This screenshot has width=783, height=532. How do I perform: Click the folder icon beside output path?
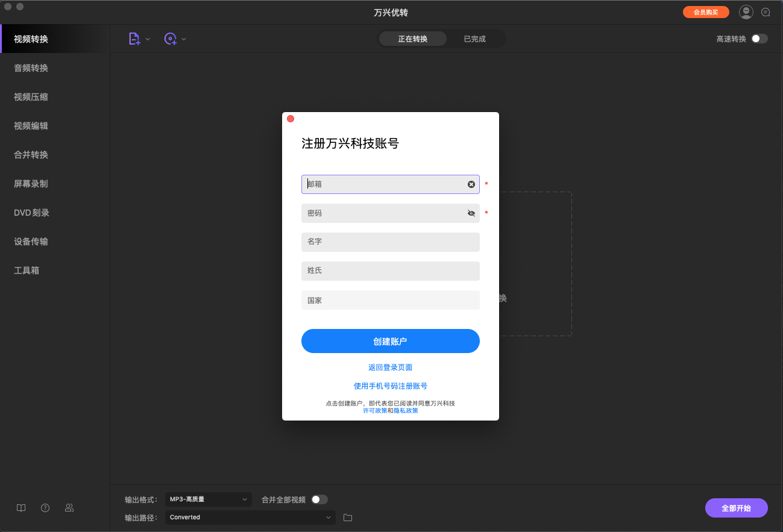(347, 517)
